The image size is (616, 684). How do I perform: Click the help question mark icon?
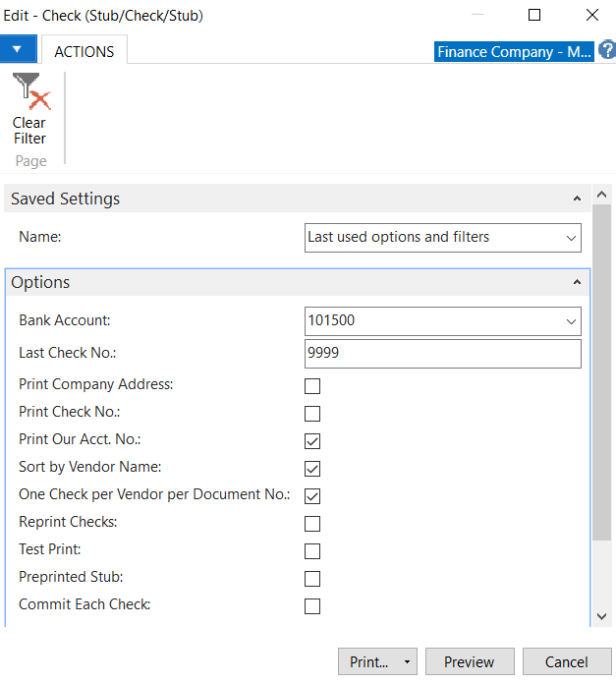coord(606,50)
